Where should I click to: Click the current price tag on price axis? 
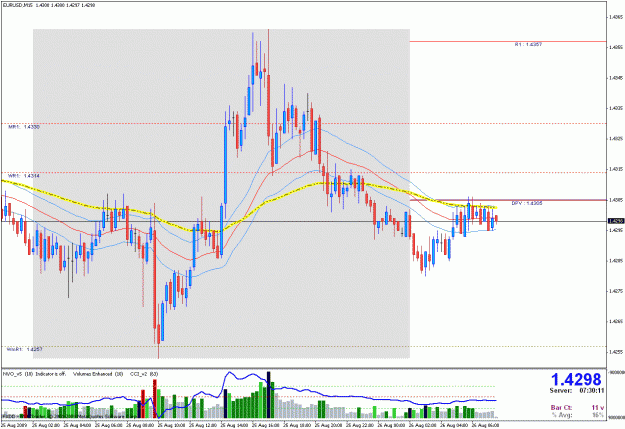point(616,221)
